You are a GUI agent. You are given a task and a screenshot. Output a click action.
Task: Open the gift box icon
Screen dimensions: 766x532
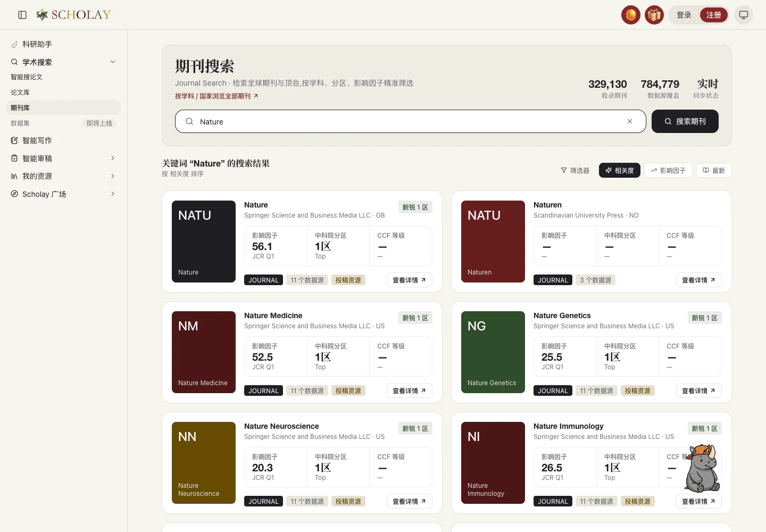point(654,15)
